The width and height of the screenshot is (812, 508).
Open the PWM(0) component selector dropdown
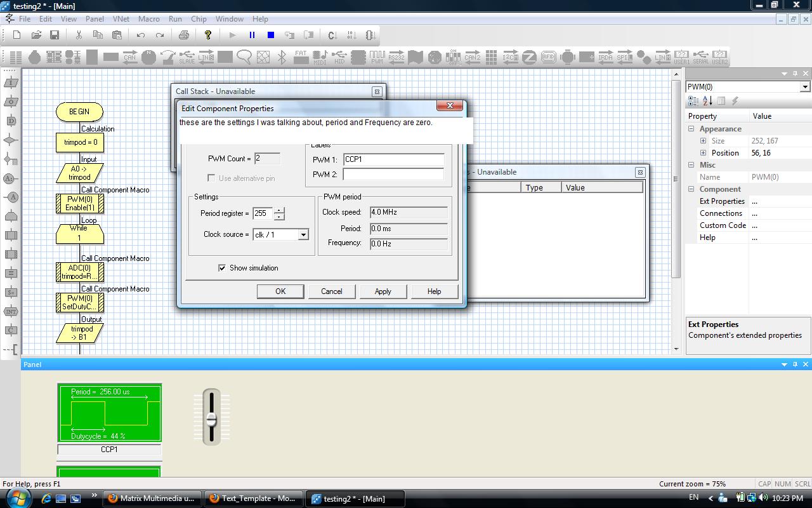point(805,87)
